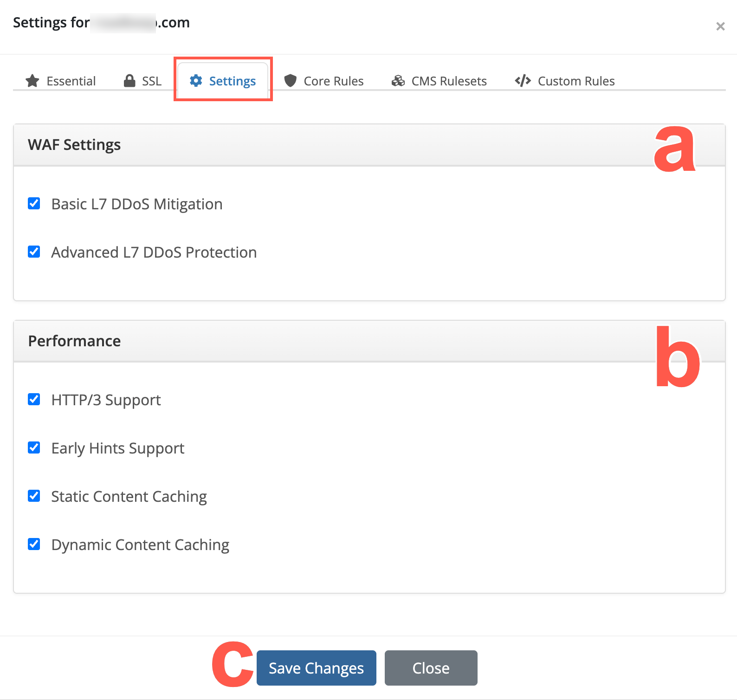This screenshot has height=700, width=737.
Task: Click the padlock icon for SSL
Action: (129, 81)
